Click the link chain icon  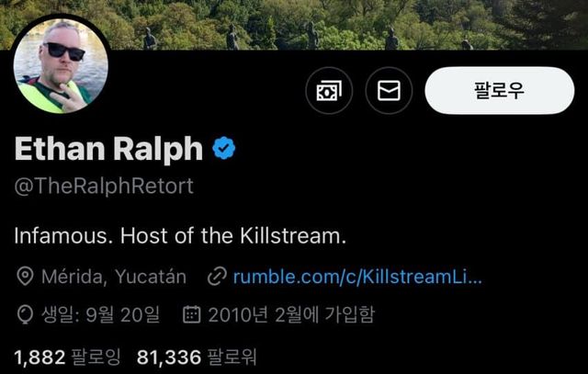tap(217, 277)
